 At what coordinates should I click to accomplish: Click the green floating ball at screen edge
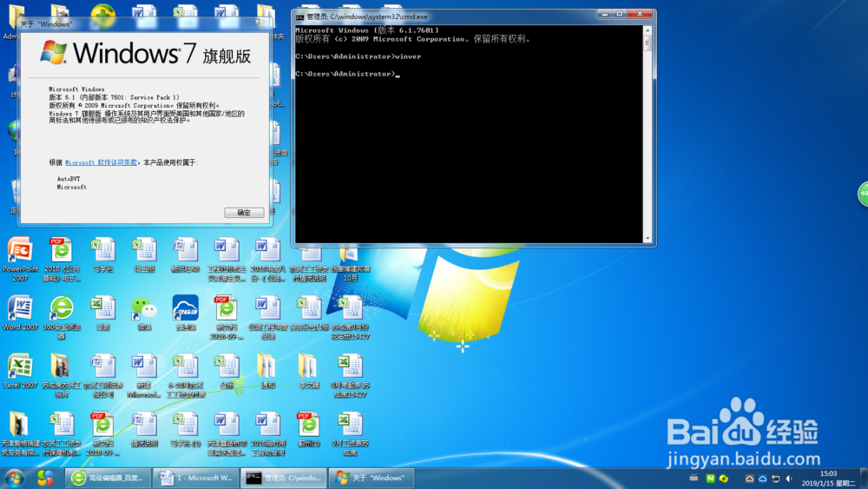point(863,194)
